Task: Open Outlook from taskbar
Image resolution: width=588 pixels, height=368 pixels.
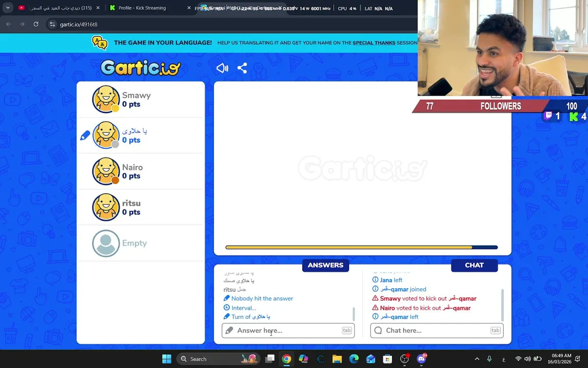Action: click(371, 359)
